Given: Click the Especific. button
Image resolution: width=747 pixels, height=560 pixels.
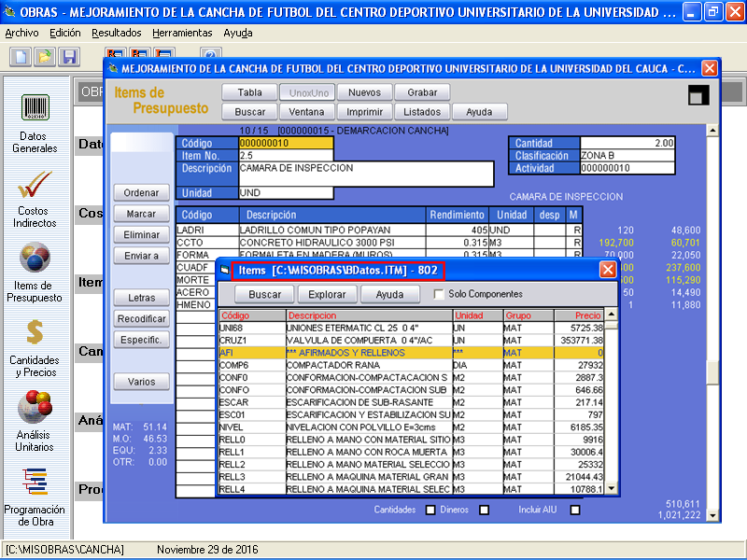Looking at the screenshot, I should point(142,340).
